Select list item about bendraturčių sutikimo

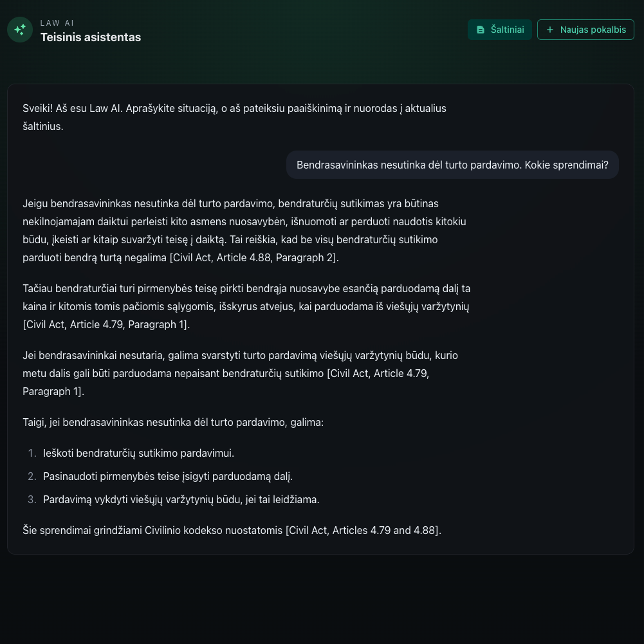(138, 453)
